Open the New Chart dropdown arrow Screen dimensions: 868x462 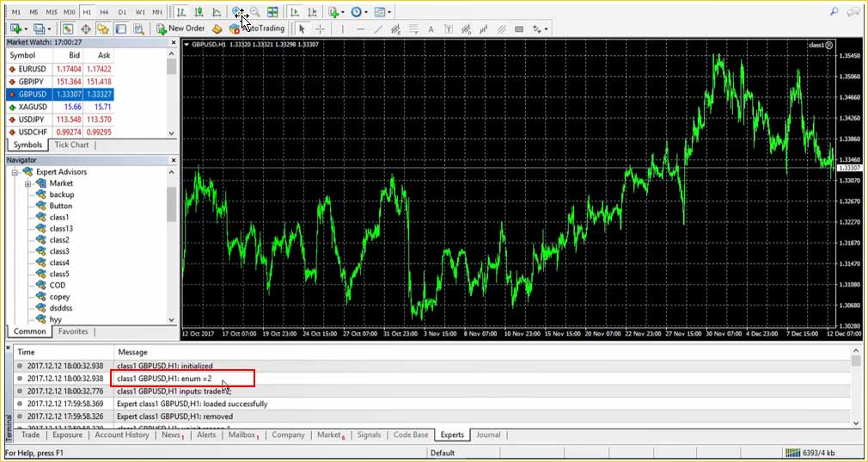click(26, 28)
